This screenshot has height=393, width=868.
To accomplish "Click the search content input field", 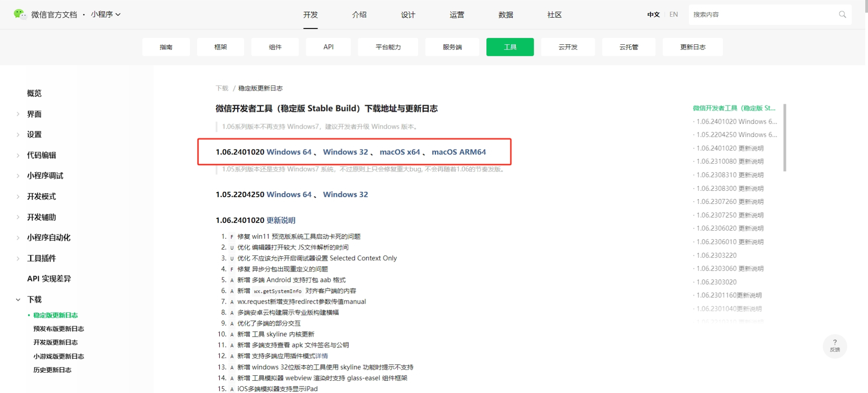I will (x=762, y=14).
